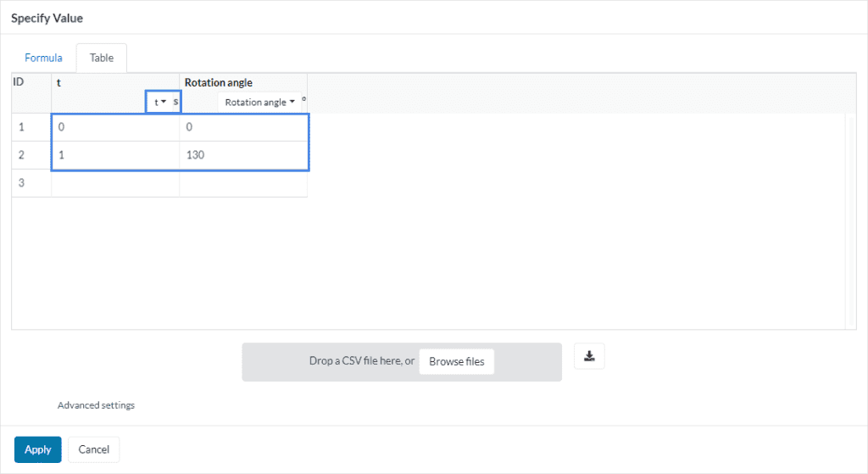868x474 pixels.
Task: Open the Rotation angle dropdown
Action: pos(259,102)
